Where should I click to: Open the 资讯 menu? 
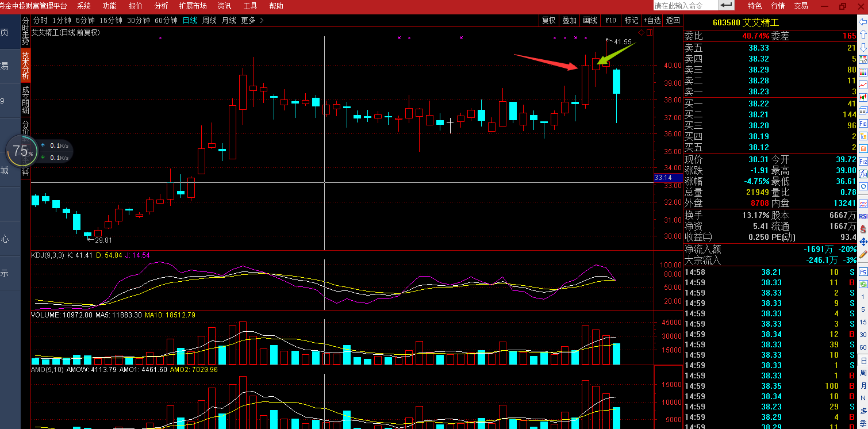[225, 6]
